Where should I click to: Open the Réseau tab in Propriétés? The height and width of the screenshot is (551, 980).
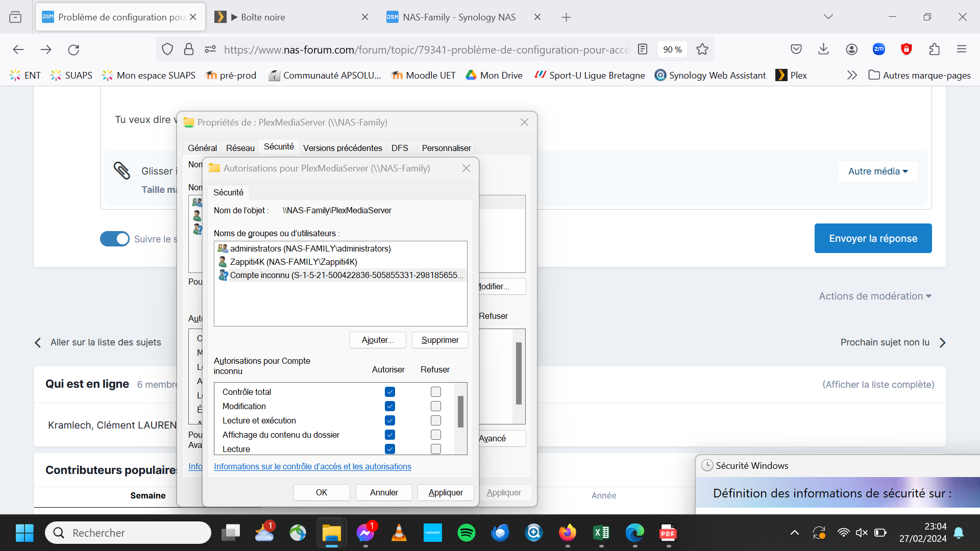240,148
